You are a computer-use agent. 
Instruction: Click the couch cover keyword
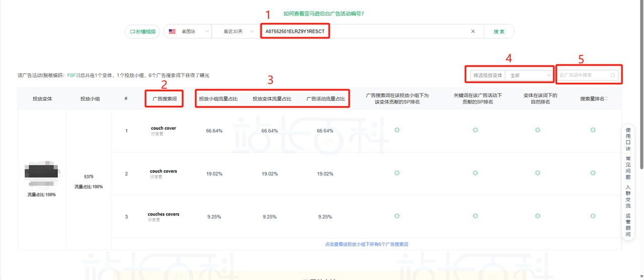(164, 128)
